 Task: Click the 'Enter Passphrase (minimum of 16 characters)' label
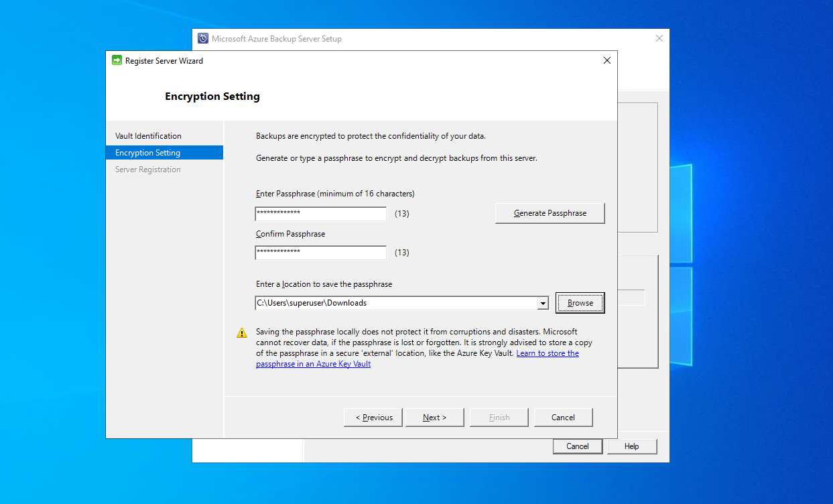point(335,194)
